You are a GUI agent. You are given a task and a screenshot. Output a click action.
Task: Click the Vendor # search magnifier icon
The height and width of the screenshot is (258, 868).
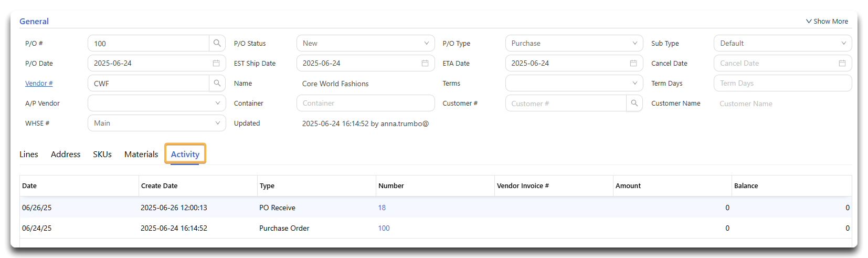[x=217, y=83]
